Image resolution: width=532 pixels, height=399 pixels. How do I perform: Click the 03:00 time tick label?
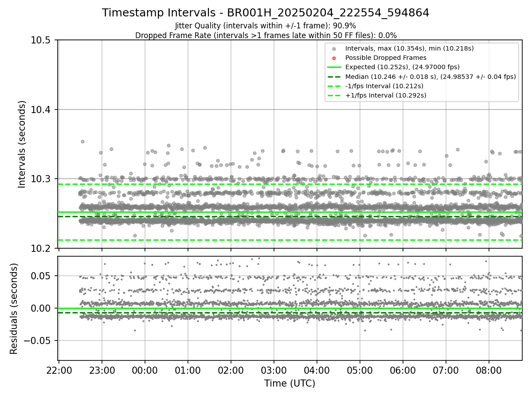[274, 370]
